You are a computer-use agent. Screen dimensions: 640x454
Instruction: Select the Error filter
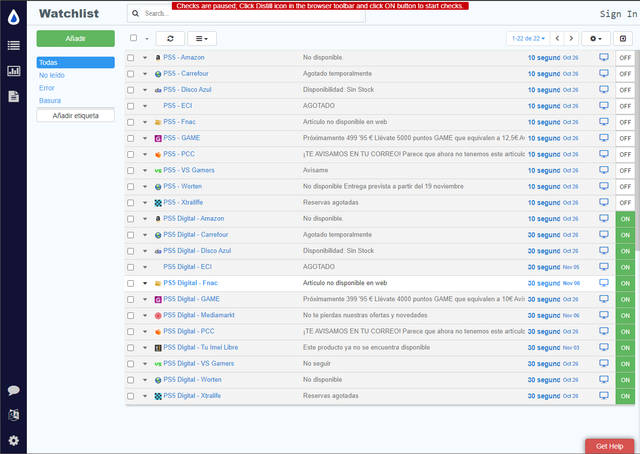(x=47, y=88)
